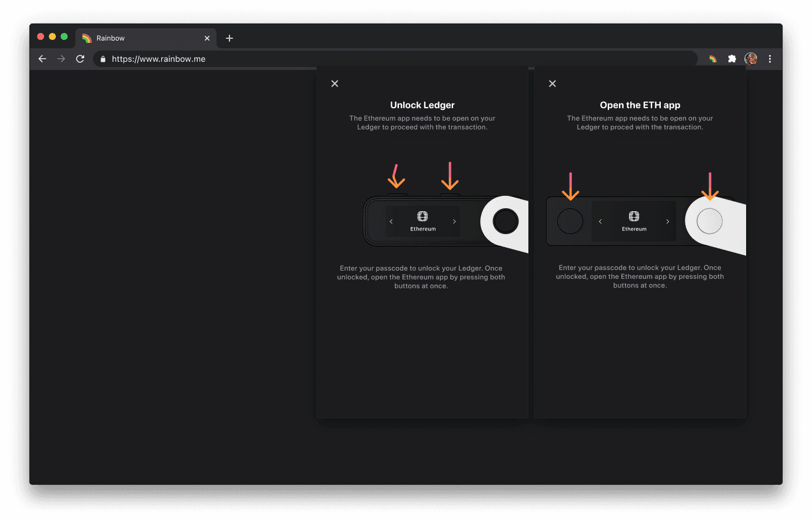The image size is (812, 520).
Task: Go back to the previous page
Action: [42, 59]
